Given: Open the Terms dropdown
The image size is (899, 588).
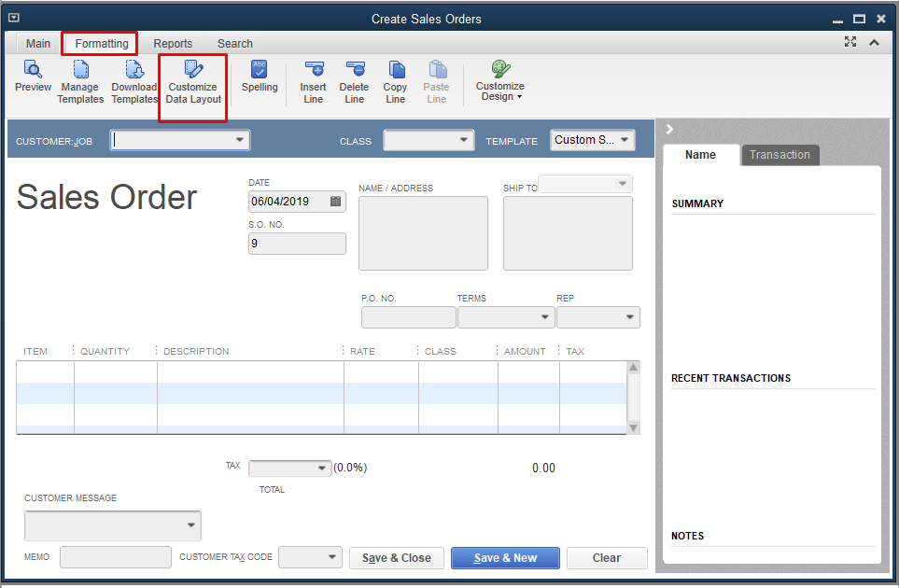Looking at the screenshot, I should coord(544,317).
